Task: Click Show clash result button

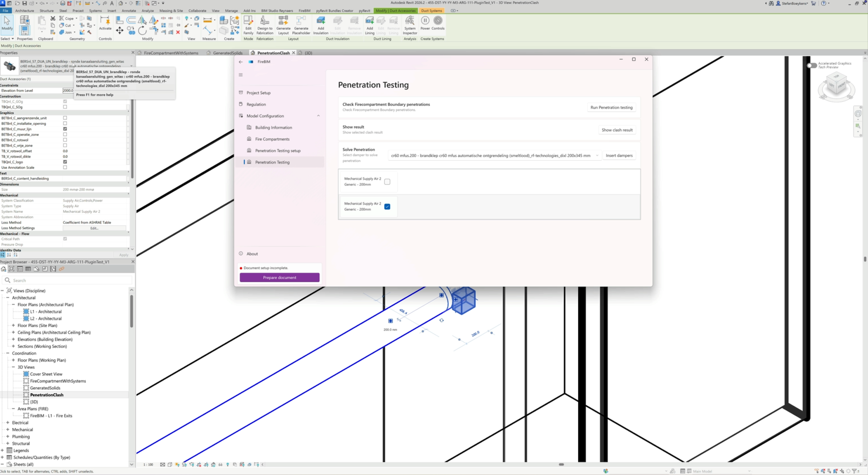Action: [617, 130]
